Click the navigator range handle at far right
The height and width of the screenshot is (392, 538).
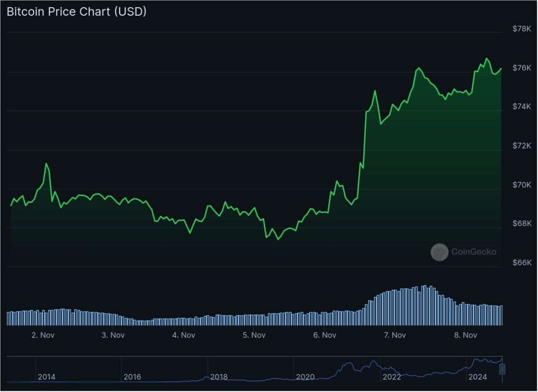coord(502,369)
